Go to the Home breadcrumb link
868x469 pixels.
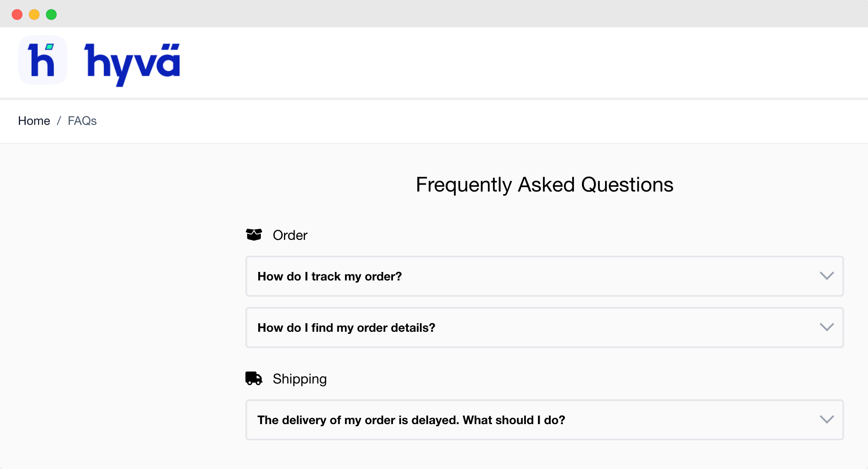click(34, 121)
